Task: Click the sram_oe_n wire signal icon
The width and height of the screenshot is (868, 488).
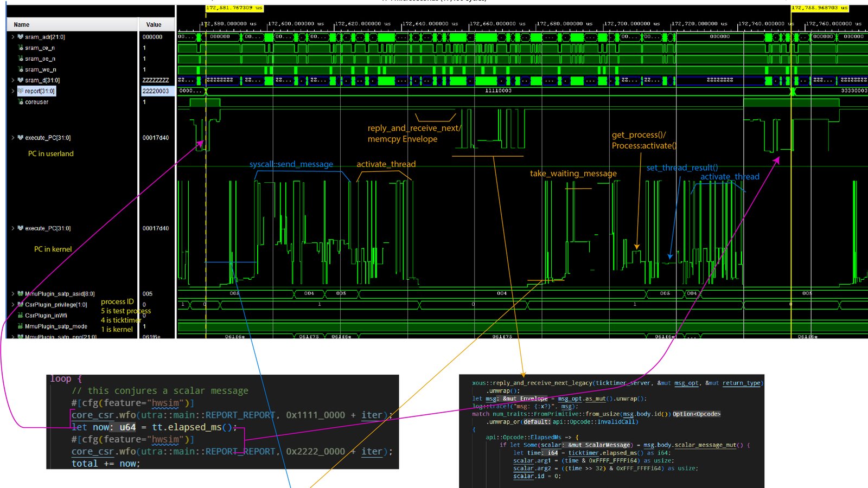Action: pyautogui.click(x=21, y=59)
